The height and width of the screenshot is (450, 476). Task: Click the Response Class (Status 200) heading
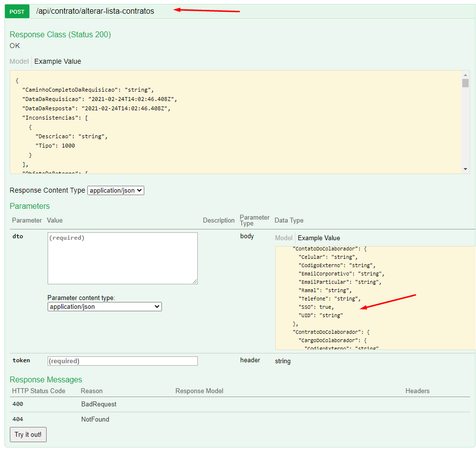(60, 34)
